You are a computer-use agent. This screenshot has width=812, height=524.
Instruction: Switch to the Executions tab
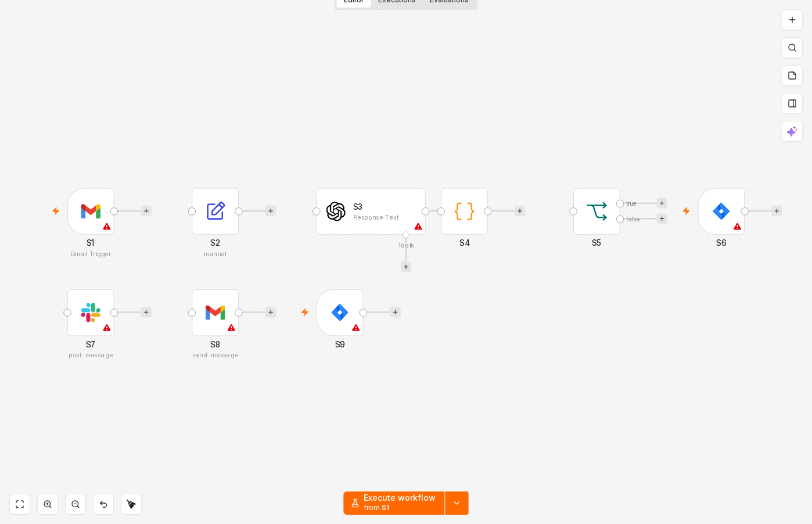[397, 2]
